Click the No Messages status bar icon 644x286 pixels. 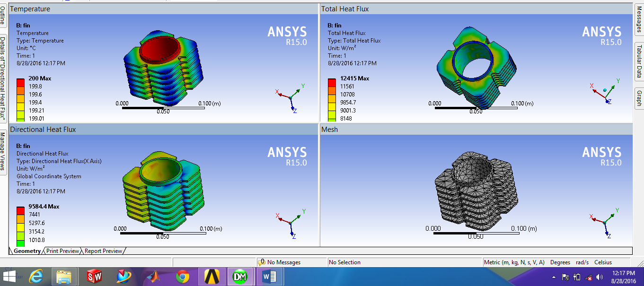pyautogui.click(x=262, y=262)
